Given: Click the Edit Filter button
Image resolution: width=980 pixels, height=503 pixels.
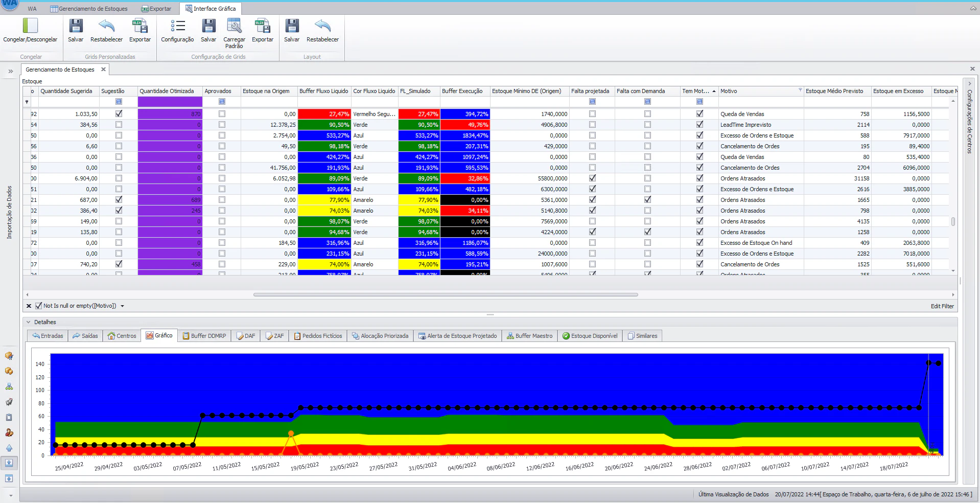Looking at the screenshot, I should (942, 306).
